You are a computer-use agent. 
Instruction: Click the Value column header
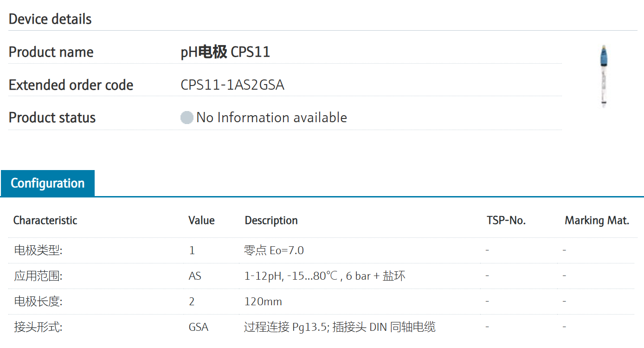201,220
